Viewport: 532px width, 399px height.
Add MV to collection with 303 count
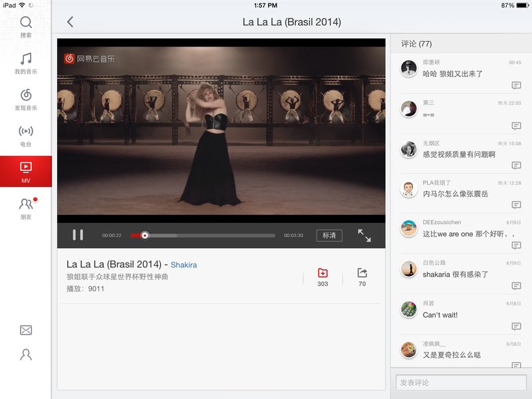tap(323, 277)
